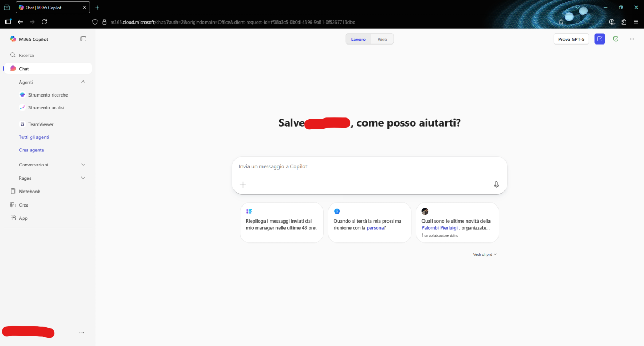Click the browser back arrow
This screenshot has width=644, height=346.
20,22
